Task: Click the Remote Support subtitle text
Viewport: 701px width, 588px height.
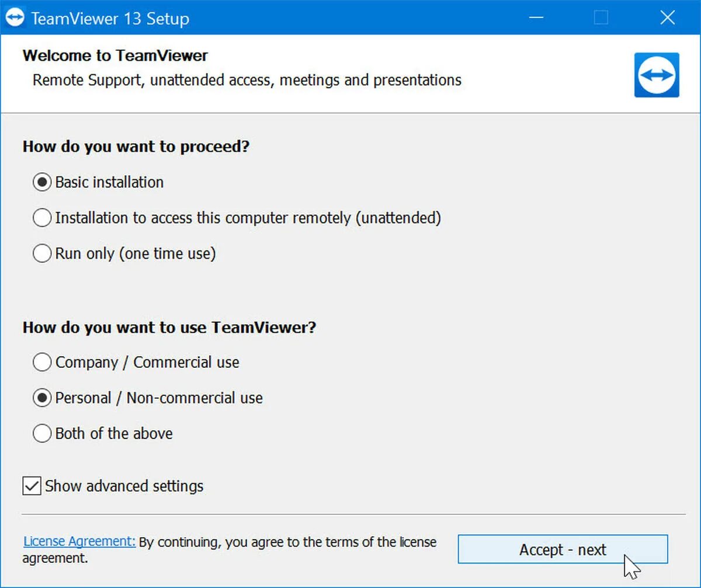Action: 247,79
